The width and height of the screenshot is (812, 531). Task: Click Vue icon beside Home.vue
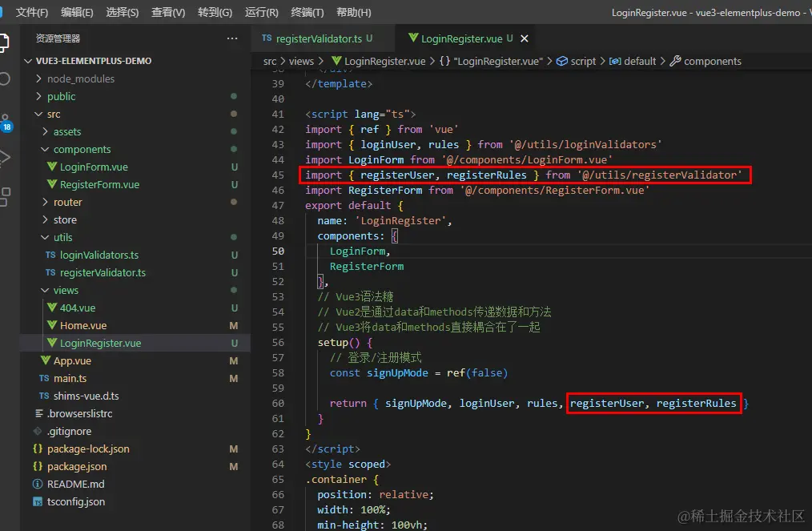click(52, 325)
